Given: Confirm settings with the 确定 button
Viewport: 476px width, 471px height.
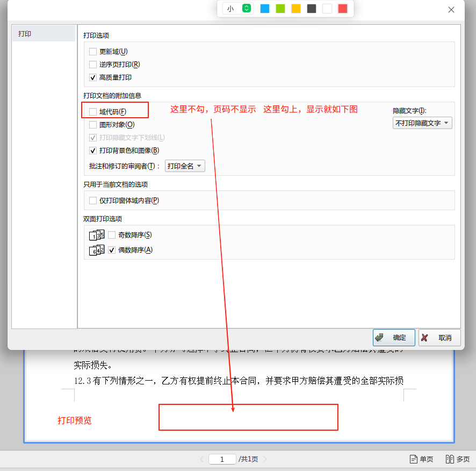Looking at the screenshot, I should (x=394, y=338).
